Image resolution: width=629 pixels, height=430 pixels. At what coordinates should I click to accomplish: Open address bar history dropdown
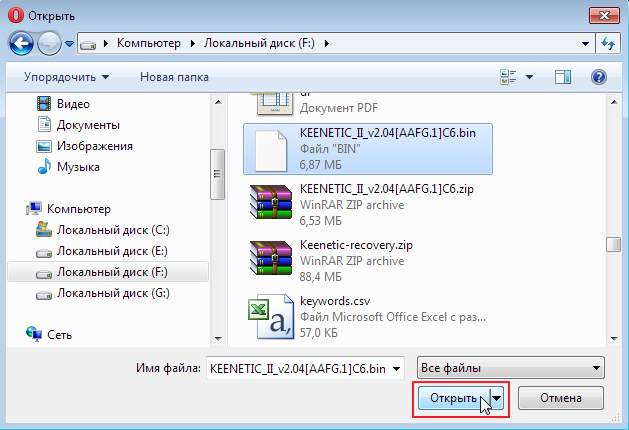[585, 43]
